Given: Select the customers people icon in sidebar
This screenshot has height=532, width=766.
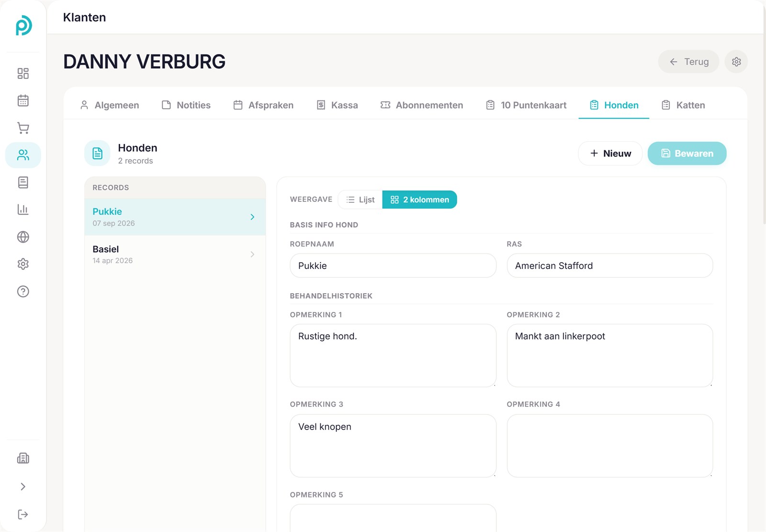Looking at the screenshot, I should click(23, 155).
